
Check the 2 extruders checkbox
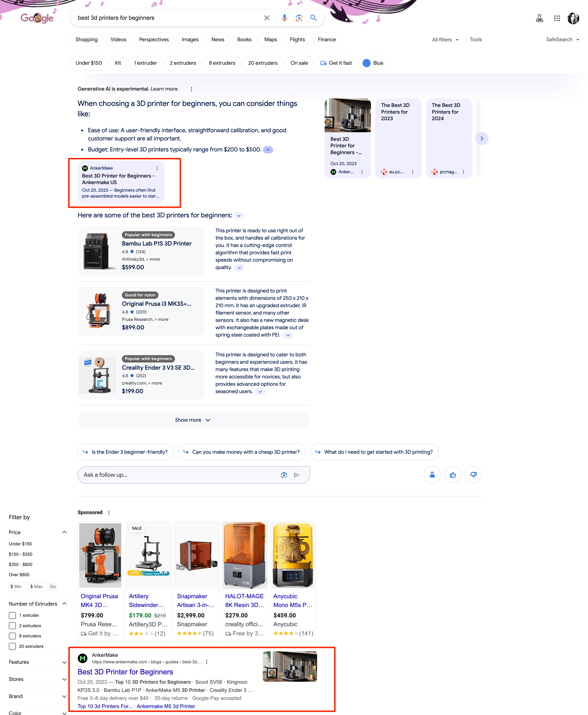pos(12,626)
